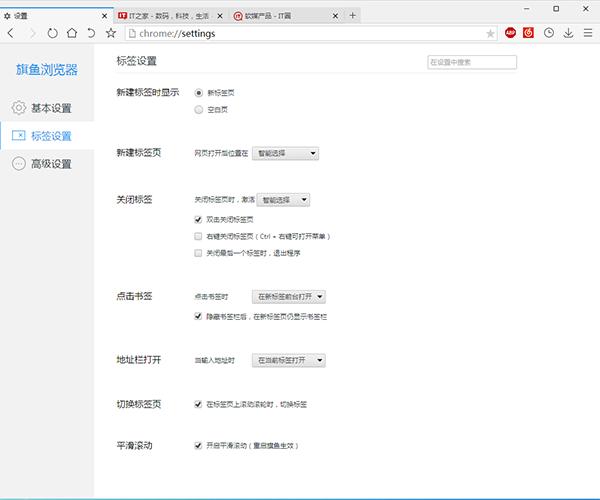The image size is (600, 500).
Task: Open the ABP adblock extension icon
Action: [510, 33]
